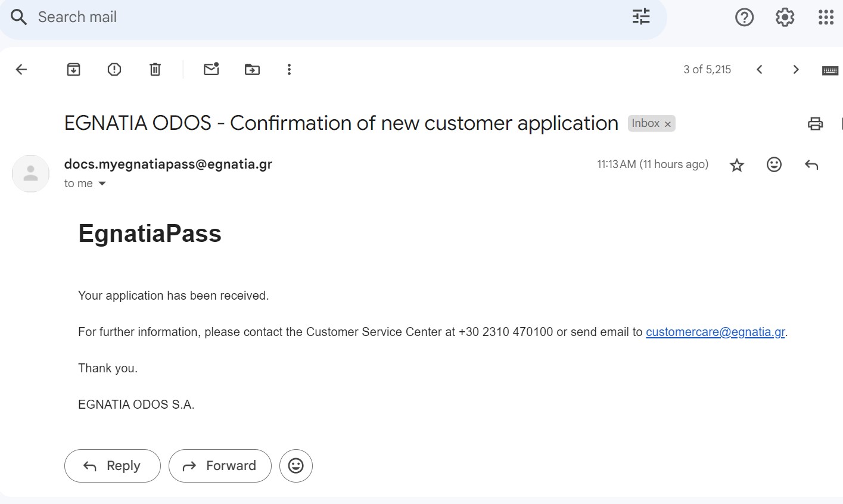
Task: Open the Support help icon
Action: [x=744, y=17]
